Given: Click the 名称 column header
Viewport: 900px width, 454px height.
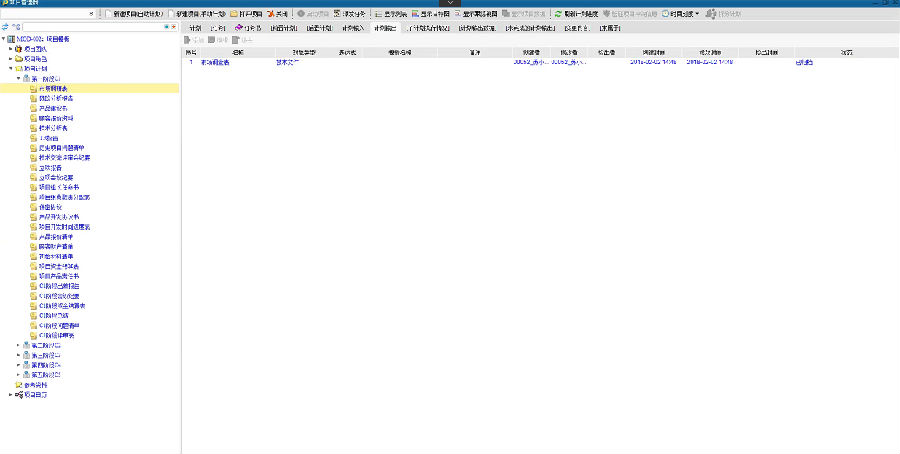Looking at the screenshot, I should point(238,52).
